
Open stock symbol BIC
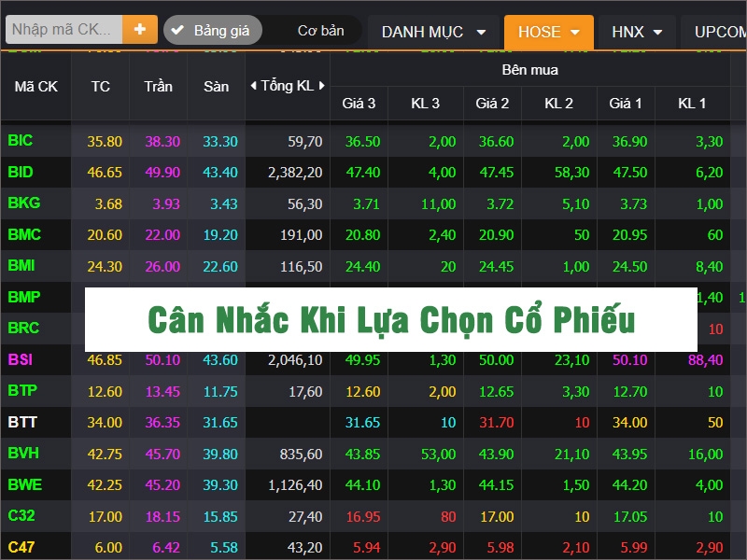point(21,141)
